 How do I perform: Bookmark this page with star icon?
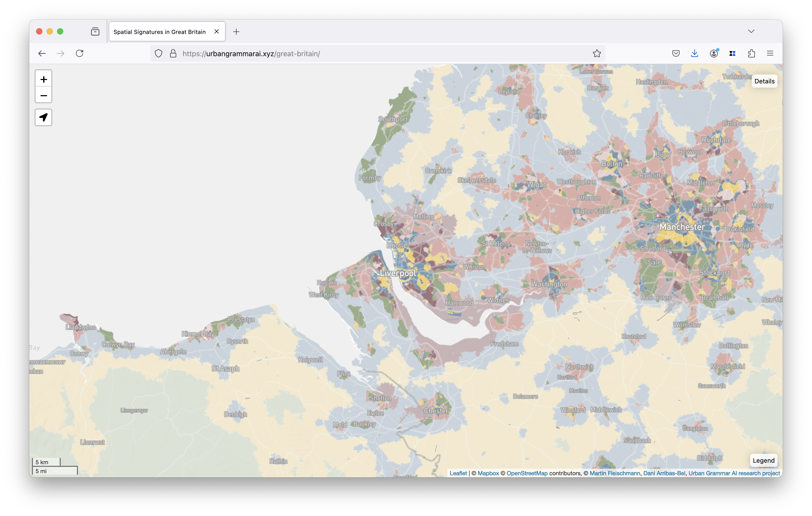tap(596, 54)
